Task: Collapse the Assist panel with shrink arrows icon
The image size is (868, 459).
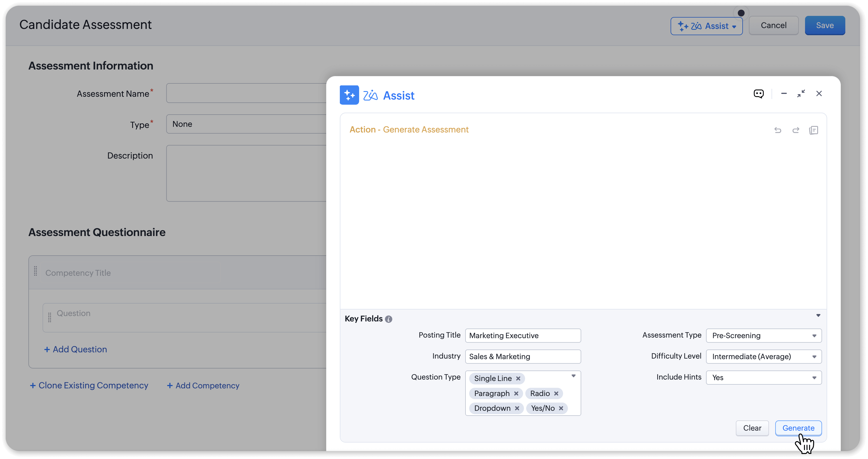Action: click(x=801, y=94)
